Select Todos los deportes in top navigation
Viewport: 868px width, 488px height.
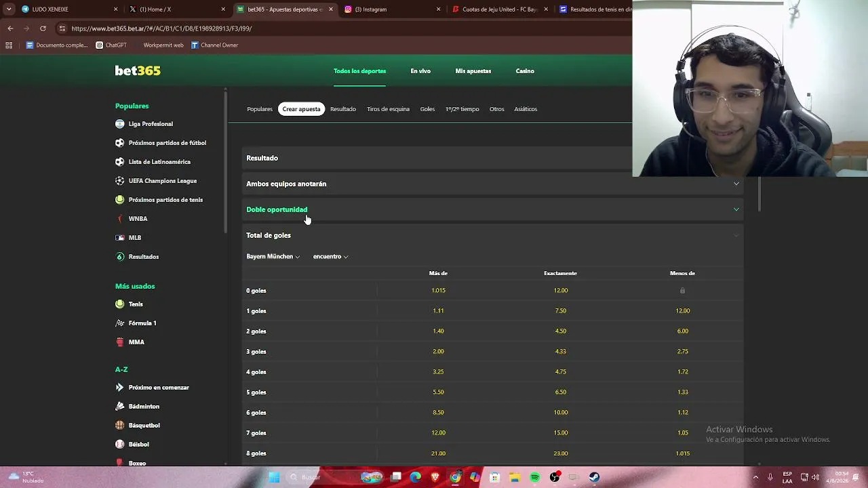[x=359, y=71]
